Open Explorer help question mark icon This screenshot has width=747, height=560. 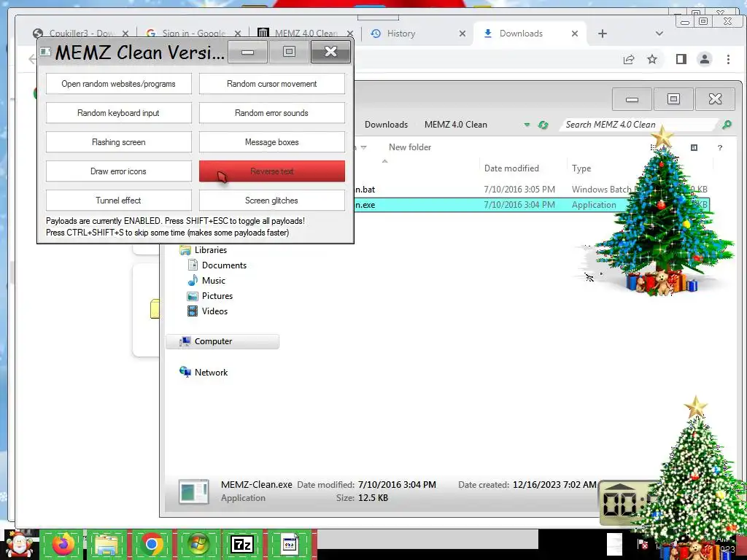pyautogui.click(x=720, y=147)
